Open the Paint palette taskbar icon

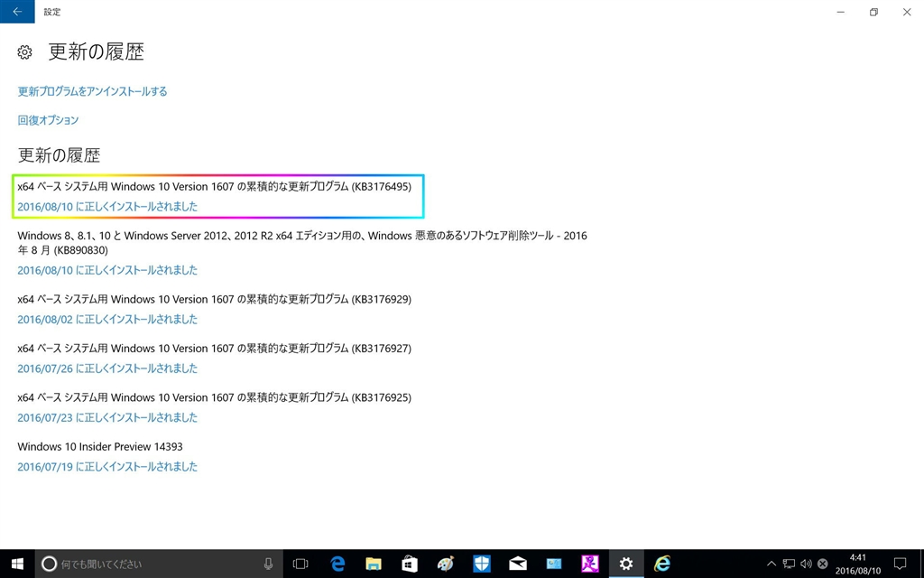click(446, 564)
